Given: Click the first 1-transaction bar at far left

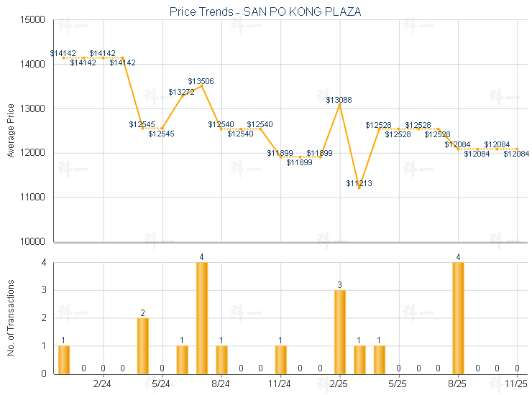Looking at the screenshot, I should tap(64, 359).
